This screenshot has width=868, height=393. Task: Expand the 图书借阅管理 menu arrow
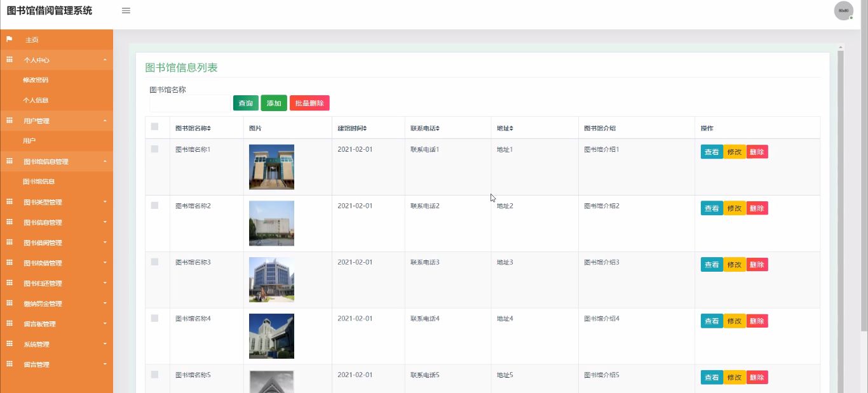click(x=105, y=243)
